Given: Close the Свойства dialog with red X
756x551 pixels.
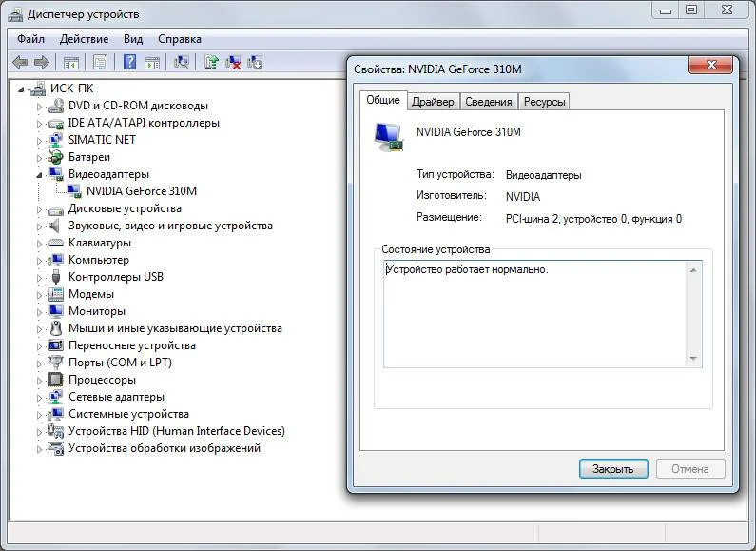Looking at the screenshot, I should tap(711, 65).
